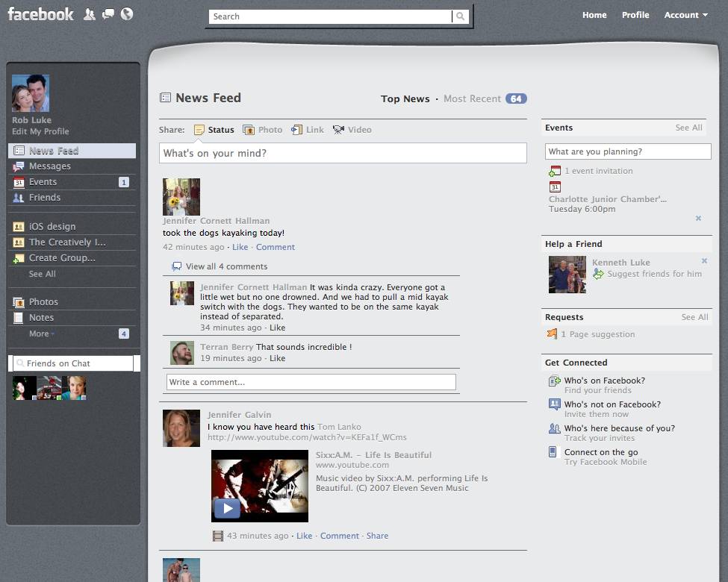The width and height of the screenshot is (728, 582).
Task: Check messages via the speech bubble icon
Action: click(x=108, y=14)
